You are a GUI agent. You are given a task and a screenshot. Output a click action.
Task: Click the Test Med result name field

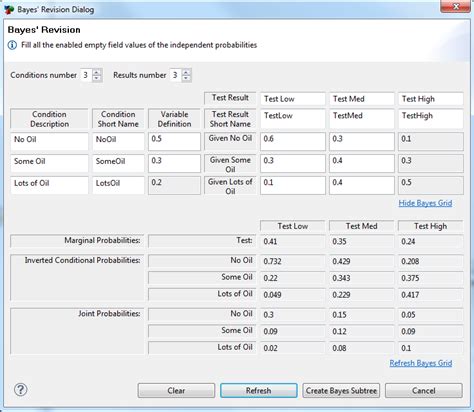coord(362,99)
